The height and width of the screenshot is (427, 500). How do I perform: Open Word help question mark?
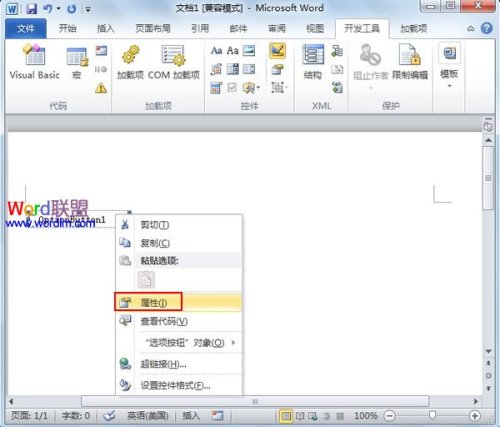[487, 28]
